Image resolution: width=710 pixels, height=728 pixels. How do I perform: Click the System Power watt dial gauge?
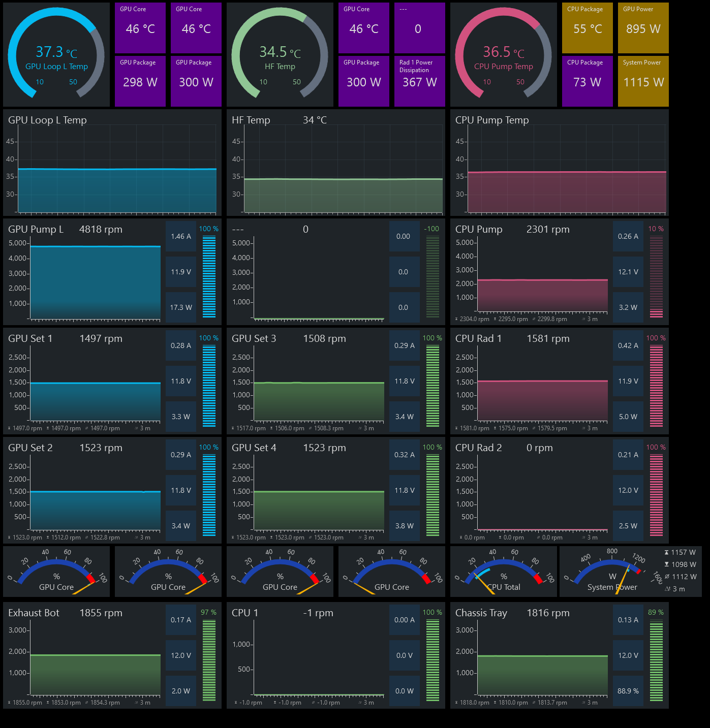[x=610, y=572]
